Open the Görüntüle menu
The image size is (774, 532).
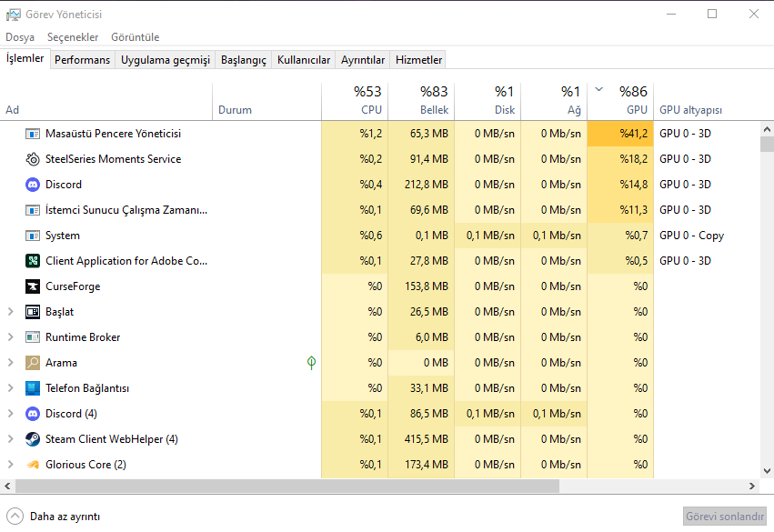[x=135, y=37]
